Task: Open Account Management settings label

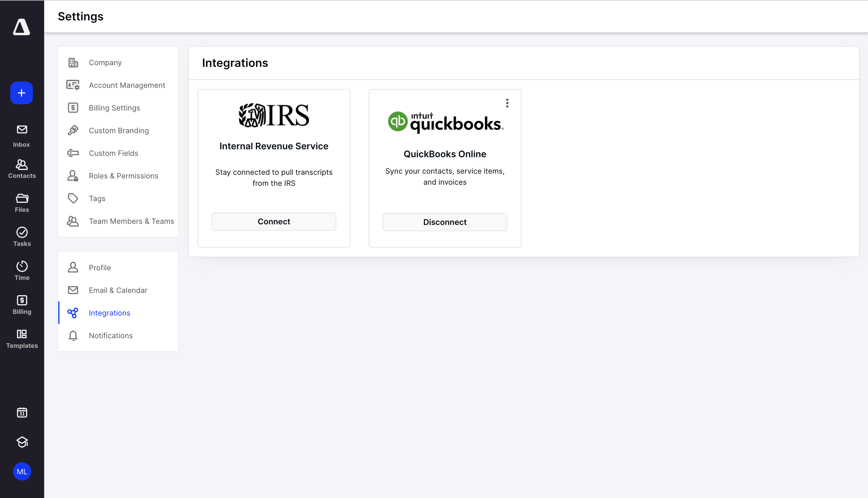Action: 127,85
